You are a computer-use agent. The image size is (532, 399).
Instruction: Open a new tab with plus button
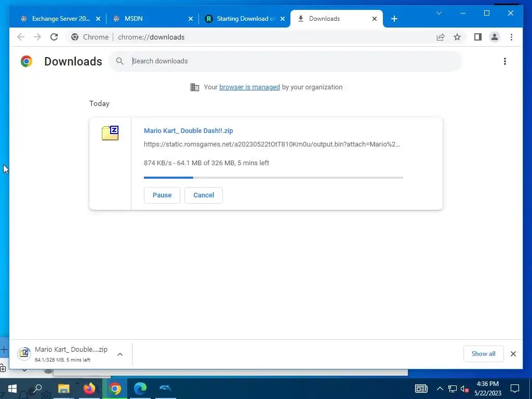click(394, 19)
